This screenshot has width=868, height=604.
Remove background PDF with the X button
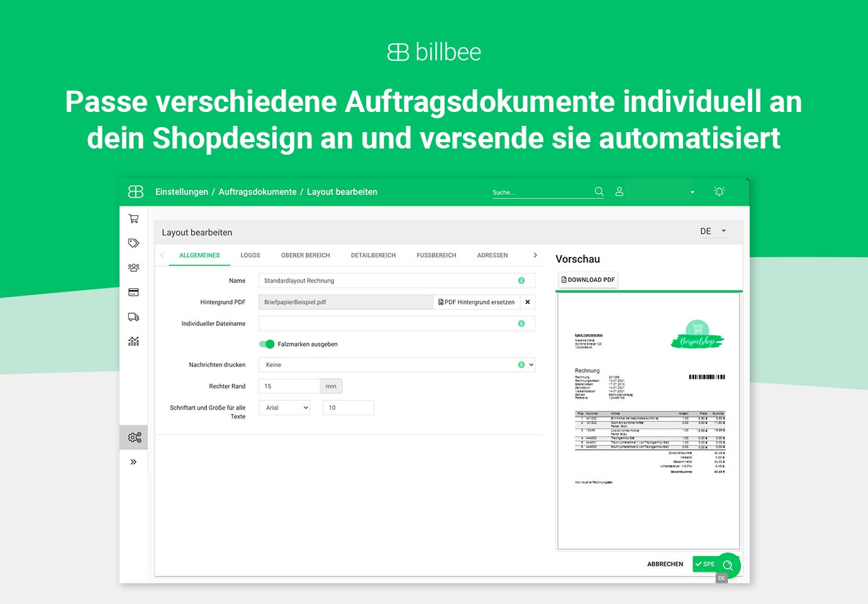pyautogui.click(x=528, y=302)
